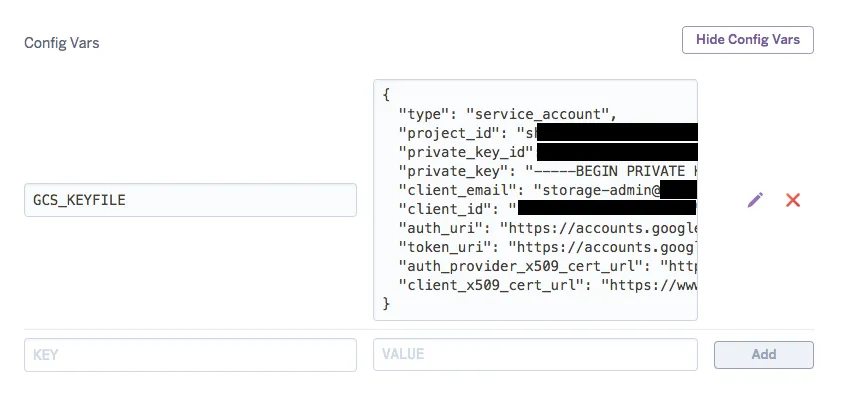Click the Add button
Viewport: 855px width, 410px height.
763,354
